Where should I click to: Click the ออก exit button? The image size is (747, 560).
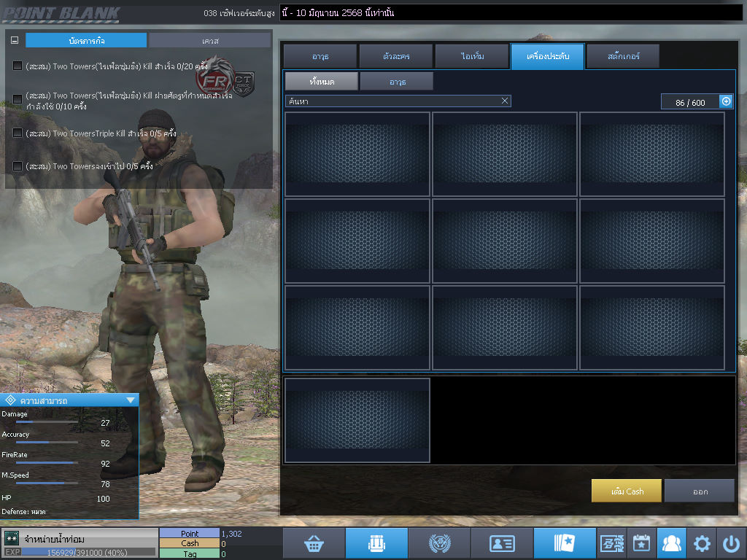700,491
